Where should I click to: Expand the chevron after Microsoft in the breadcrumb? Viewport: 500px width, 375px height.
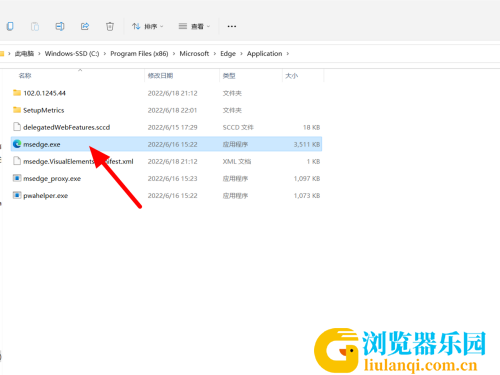click(x=215, y=54)
